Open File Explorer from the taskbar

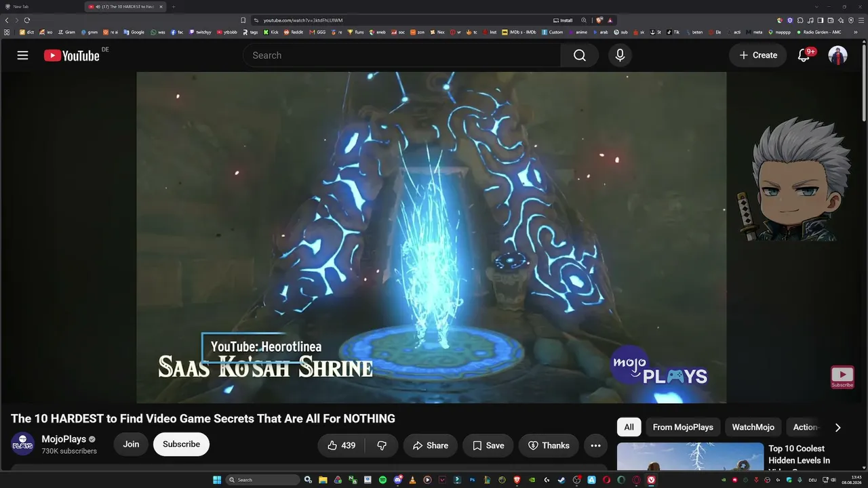(x=323, y=480)
